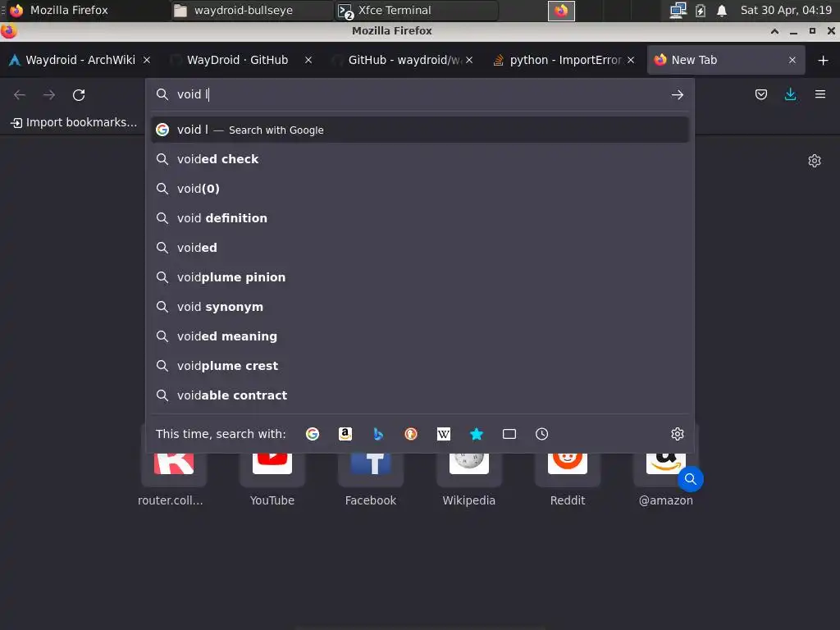Click the workspace switcher Firefox thumbnail
Screen dimensions: 840x630
[561, 11]
